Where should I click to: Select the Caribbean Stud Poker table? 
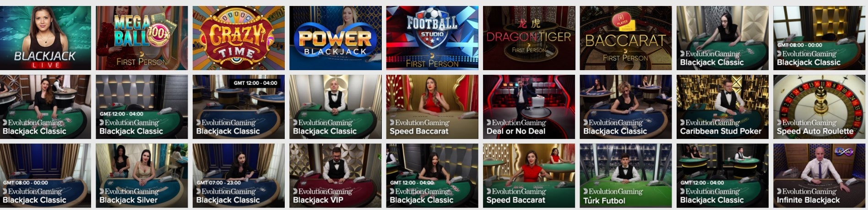(723, 107)
